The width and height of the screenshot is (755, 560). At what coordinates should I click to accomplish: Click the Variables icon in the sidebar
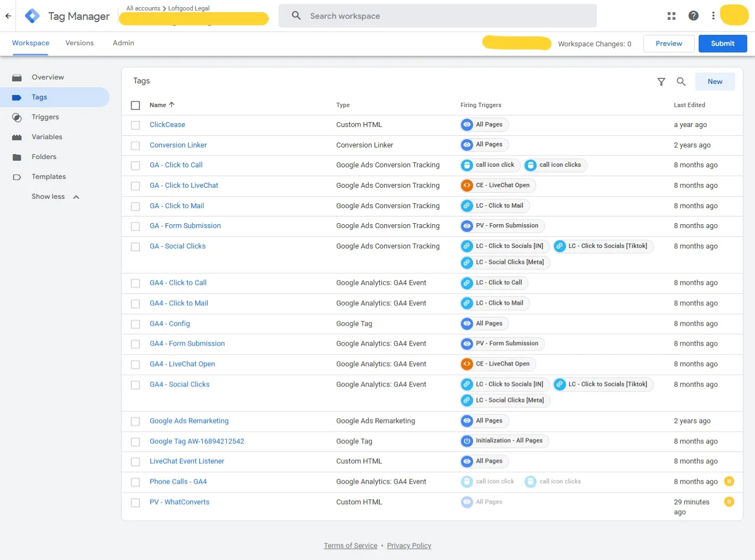[x=17, y=137]
